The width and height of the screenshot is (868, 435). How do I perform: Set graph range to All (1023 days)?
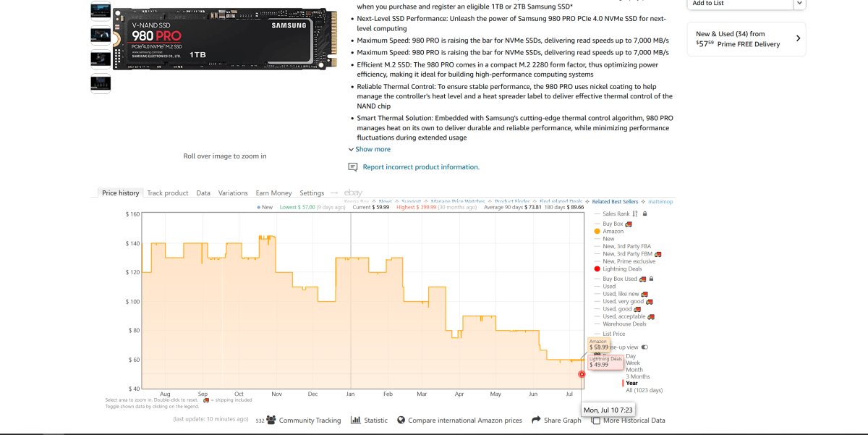(644, 390)
